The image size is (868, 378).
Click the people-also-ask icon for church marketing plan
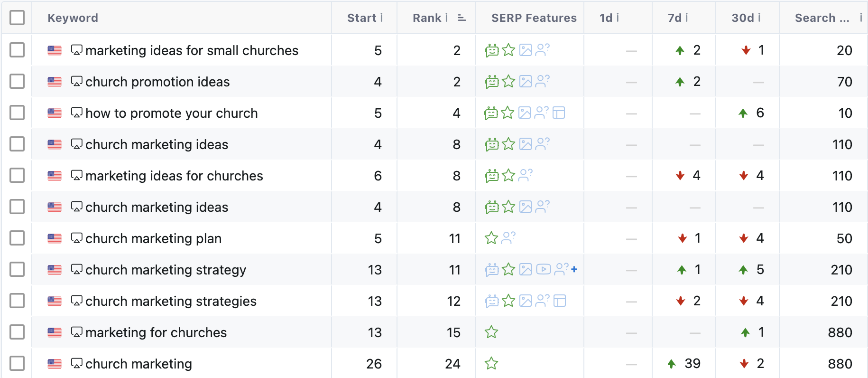tap(508, 238)
